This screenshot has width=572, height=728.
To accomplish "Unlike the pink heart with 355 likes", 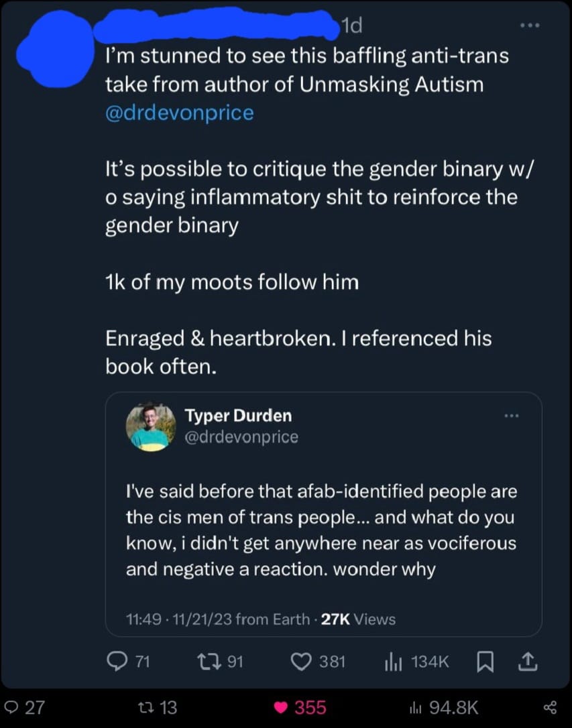I will point(282,707).
